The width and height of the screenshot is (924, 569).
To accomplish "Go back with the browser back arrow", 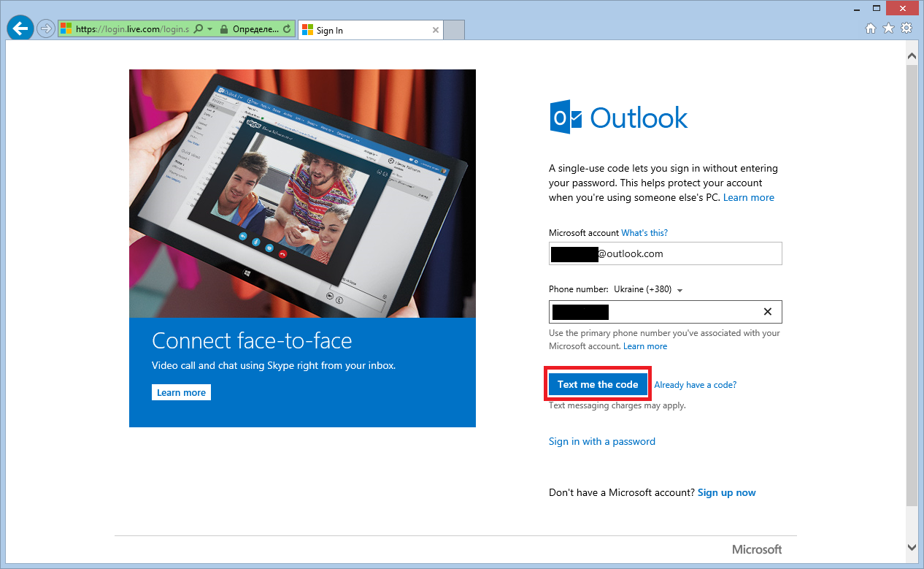I will point(20,29).
